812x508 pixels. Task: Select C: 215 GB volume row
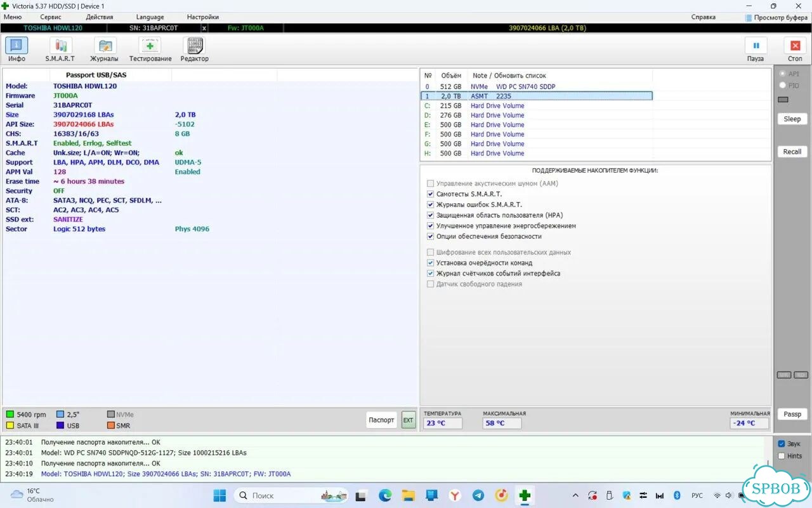pos(537,105)
